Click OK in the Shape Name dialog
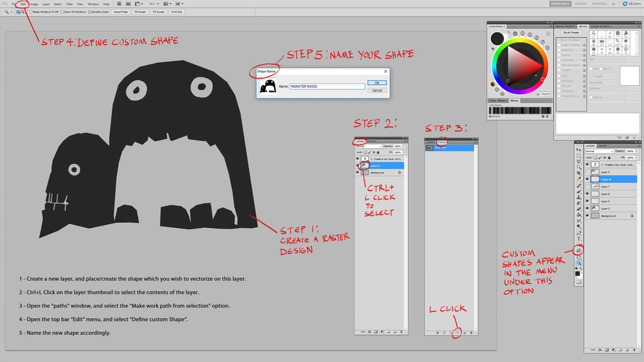Image resolution: width=644 pixels, height=362 pixels. pyautogui.click(x=377, y=83)
